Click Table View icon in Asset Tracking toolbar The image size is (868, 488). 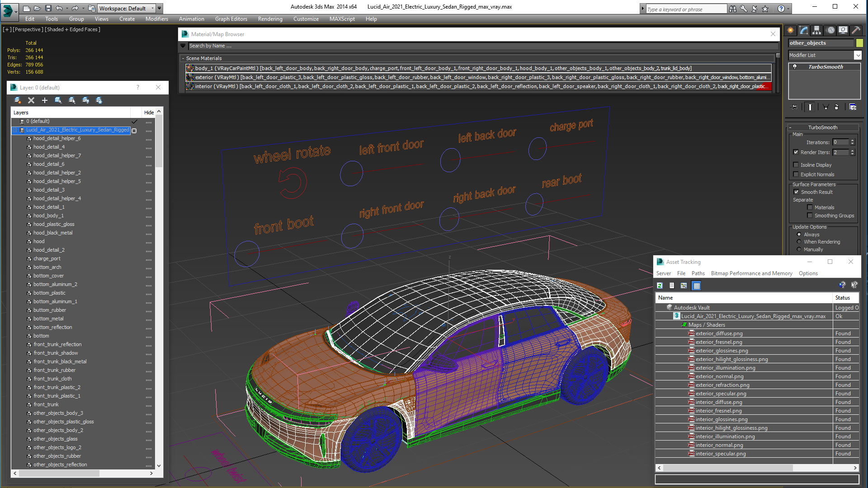click(x=697, y=286)
